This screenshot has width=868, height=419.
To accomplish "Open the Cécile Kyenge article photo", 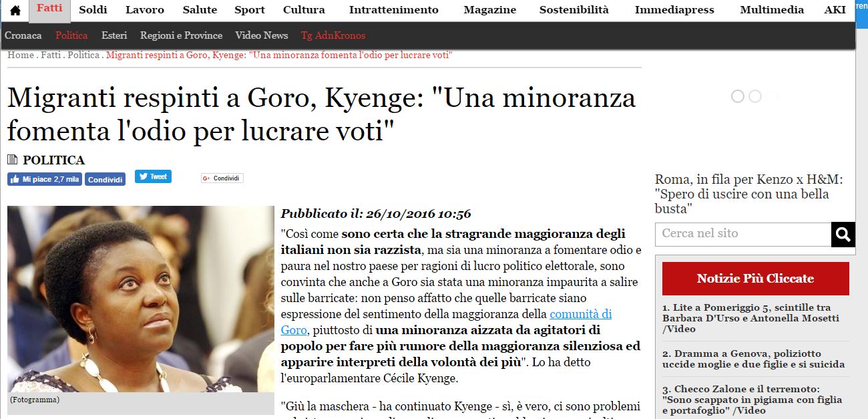I will coord(141,299).
